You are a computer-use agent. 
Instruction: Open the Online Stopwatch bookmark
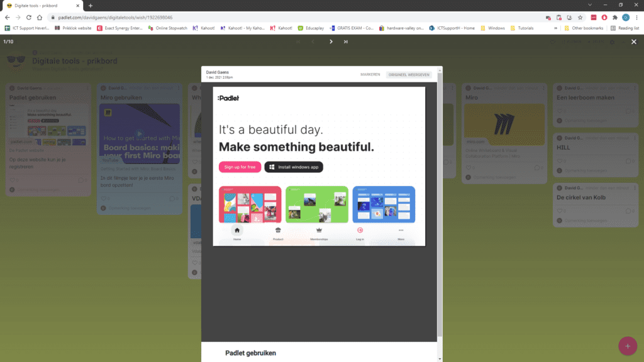click(x=167, y=28)
